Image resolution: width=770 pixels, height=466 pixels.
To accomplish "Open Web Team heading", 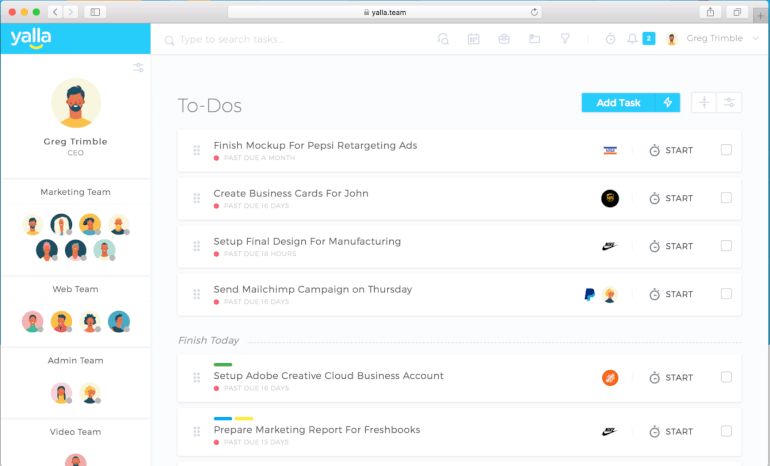I will pyautogui.click(x=76, y=289).
